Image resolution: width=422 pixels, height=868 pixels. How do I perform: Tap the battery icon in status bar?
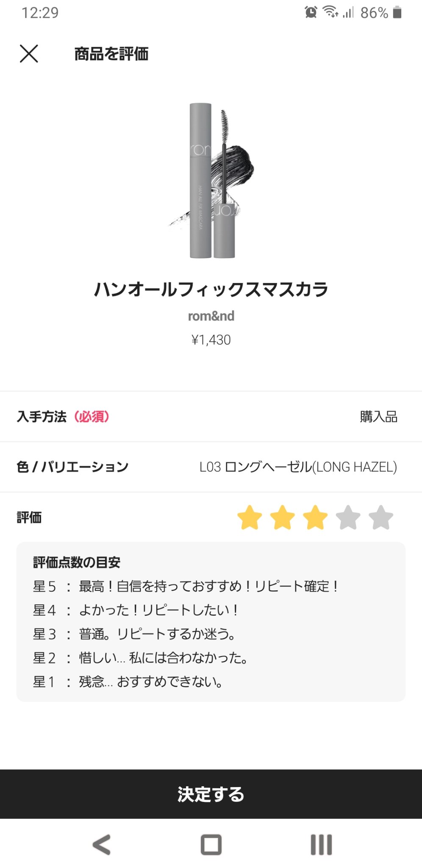[x=397, y=12]
